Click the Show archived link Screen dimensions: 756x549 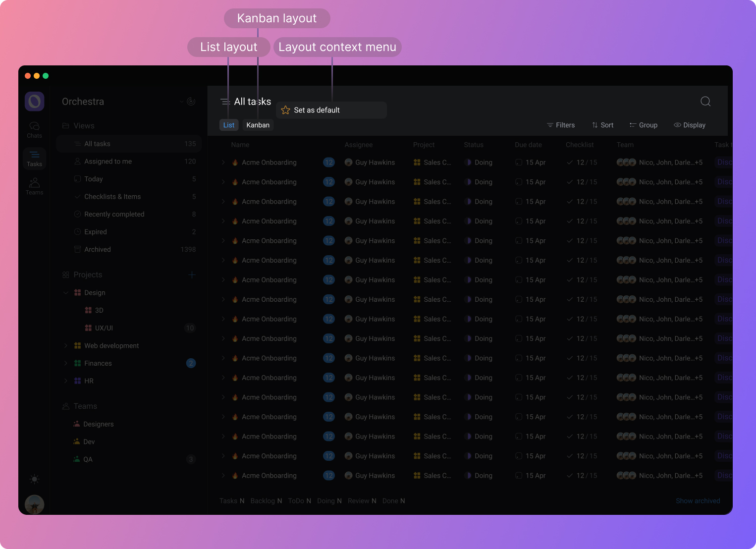pos(698,501)
